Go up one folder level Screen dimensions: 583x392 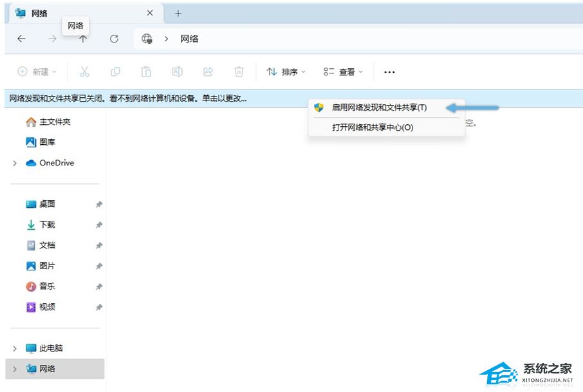pos(83,39)
